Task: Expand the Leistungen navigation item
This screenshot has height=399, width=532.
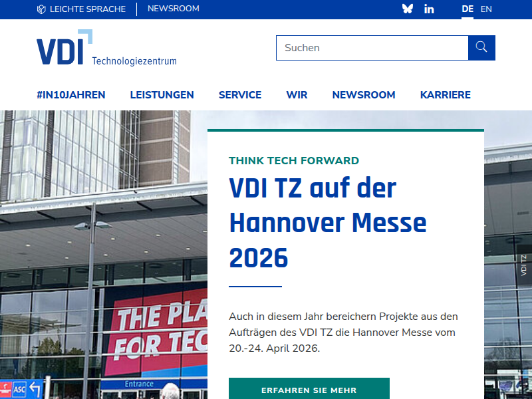Action: 162,95
